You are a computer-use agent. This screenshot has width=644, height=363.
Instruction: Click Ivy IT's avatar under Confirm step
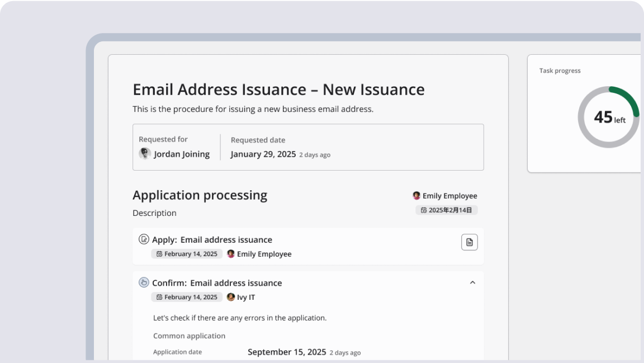click(x=231, y=297)
